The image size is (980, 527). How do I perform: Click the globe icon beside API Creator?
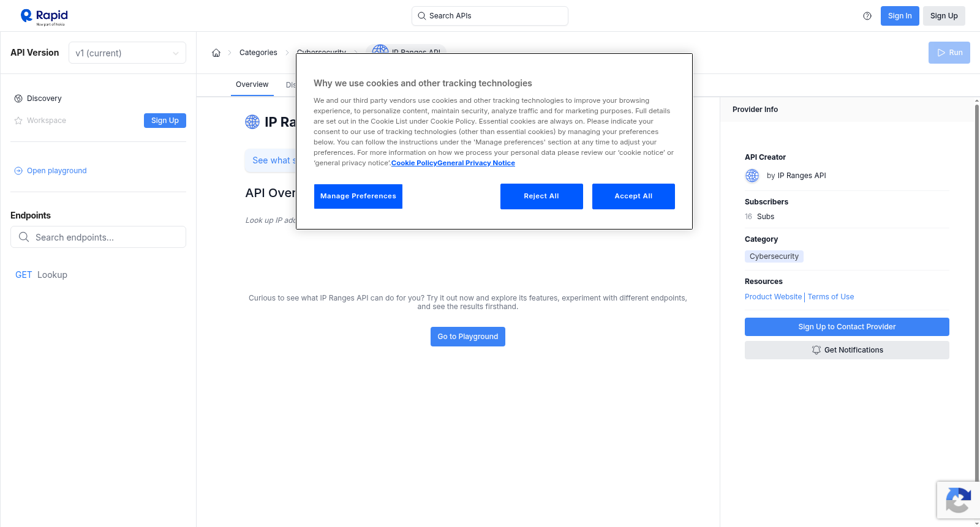752,176
